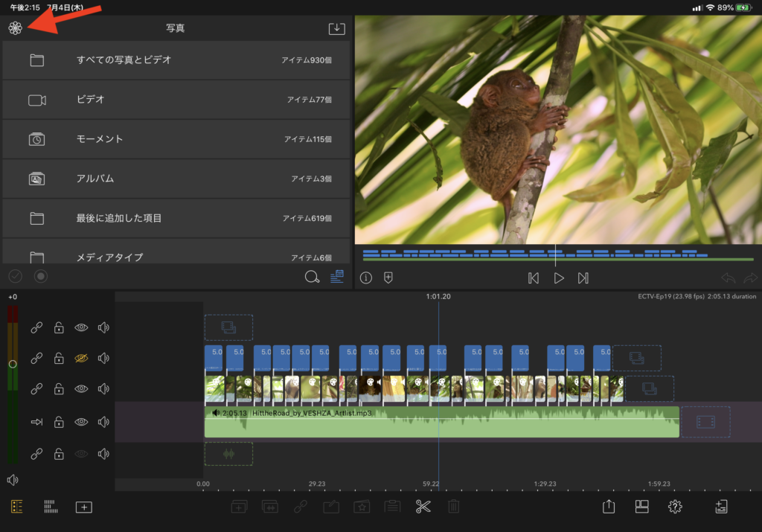
Task: Open the export share icon
Action: (x=609, y=507)
